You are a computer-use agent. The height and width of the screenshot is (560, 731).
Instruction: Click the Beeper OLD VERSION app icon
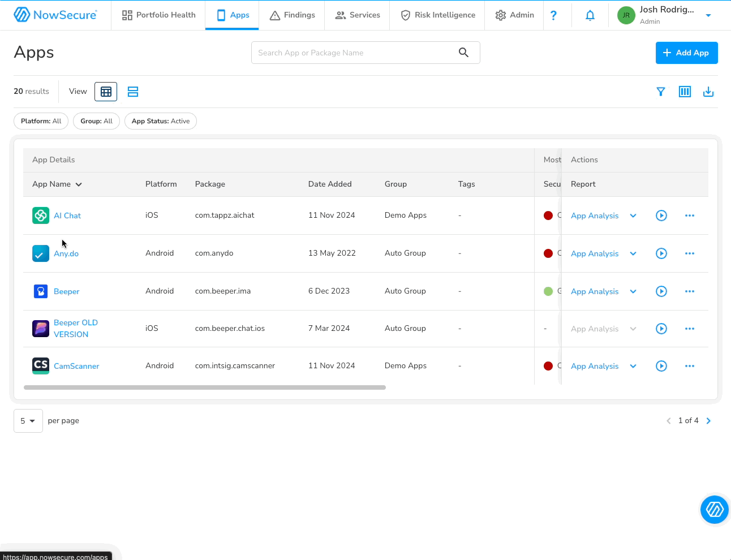[x=41, y=329]
